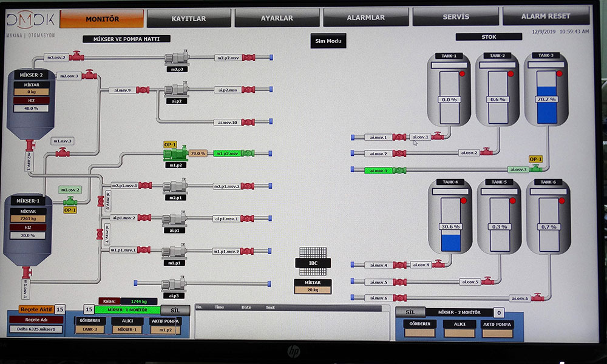Toggle the green ai.msv.3 valve
Screen dimensions: 607x364
point(399,170)
